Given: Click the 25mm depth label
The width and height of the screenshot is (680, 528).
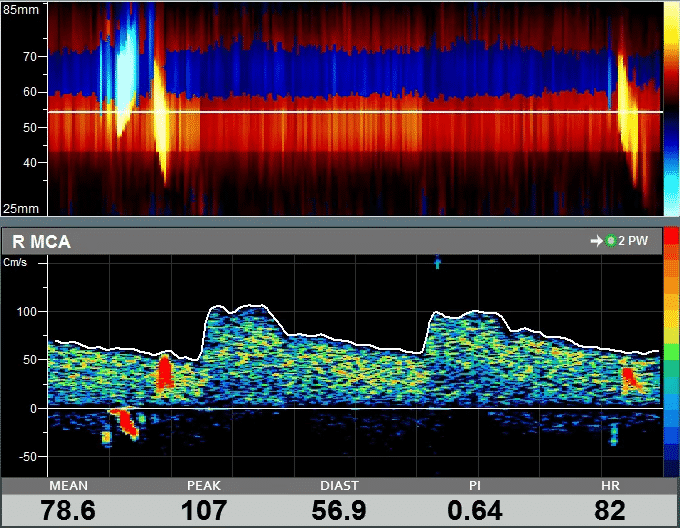Looking at the screenshot, I should coord(20,209).
